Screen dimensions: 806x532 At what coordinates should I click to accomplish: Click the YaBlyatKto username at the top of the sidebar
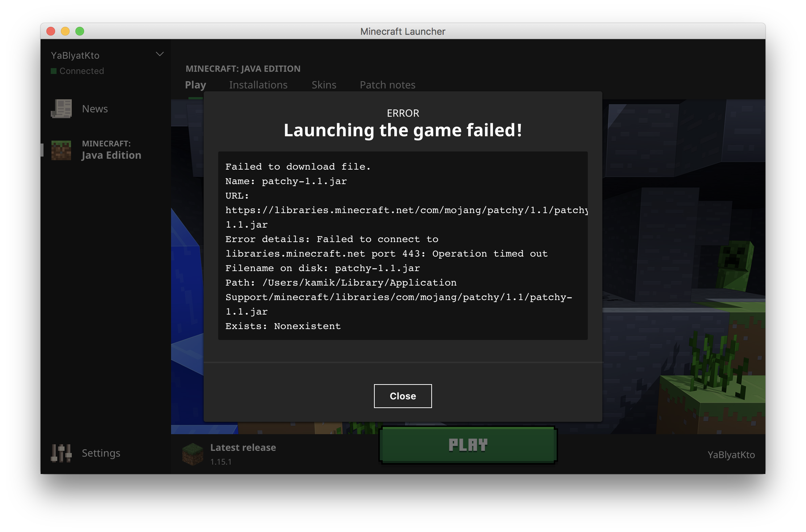[75, 55]
